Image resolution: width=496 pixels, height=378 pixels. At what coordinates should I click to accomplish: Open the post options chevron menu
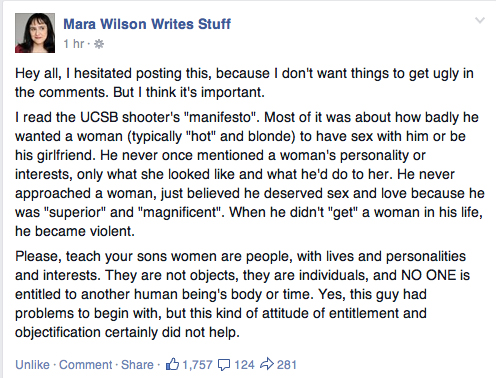(x=480, y=21)
